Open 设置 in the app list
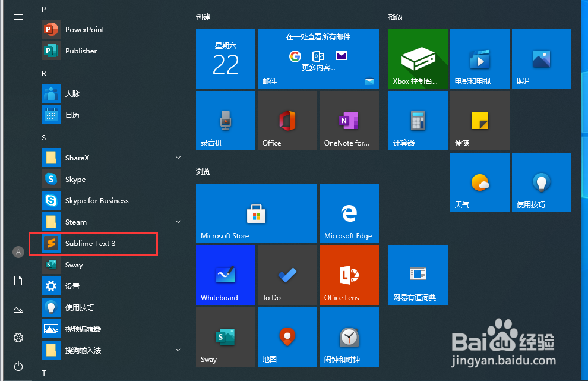Image resolution: width=588 pixels, height=381 pixels. pos(112,286)
